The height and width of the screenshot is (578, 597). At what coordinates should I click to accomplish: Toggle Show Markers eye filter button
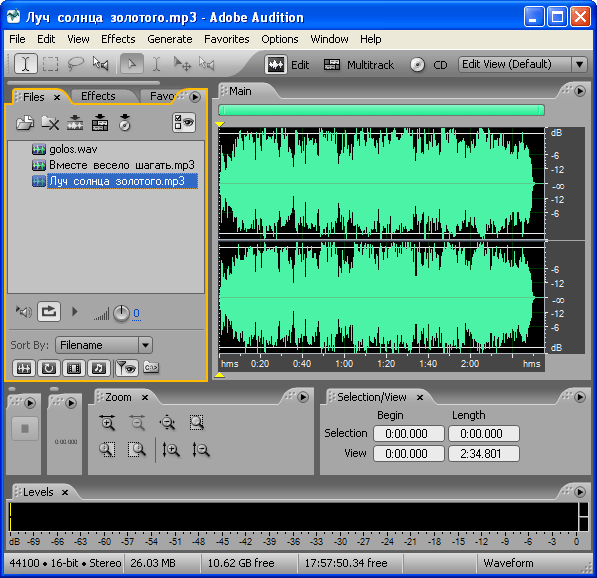[127, 368]
